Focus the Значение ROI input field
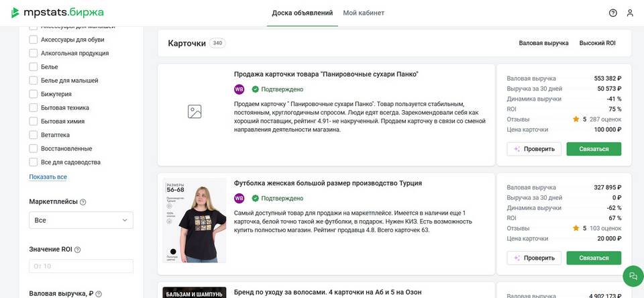 [81, 266]
